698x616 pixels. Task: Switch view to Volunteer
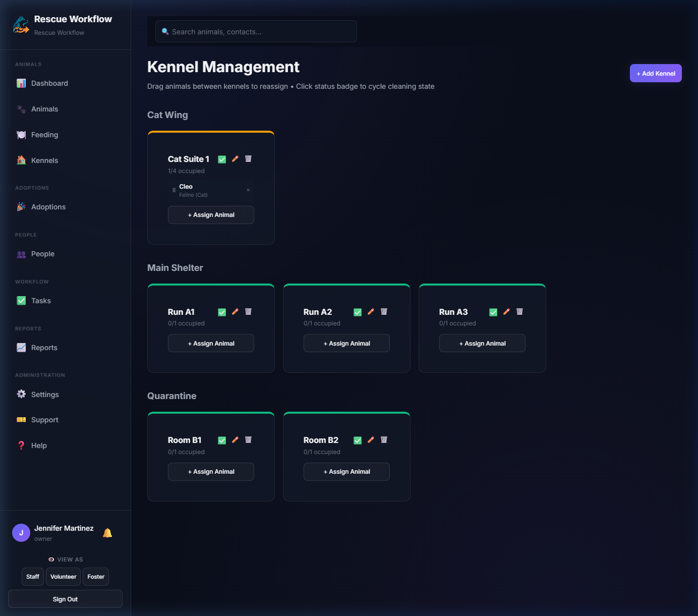pos(63,576)
